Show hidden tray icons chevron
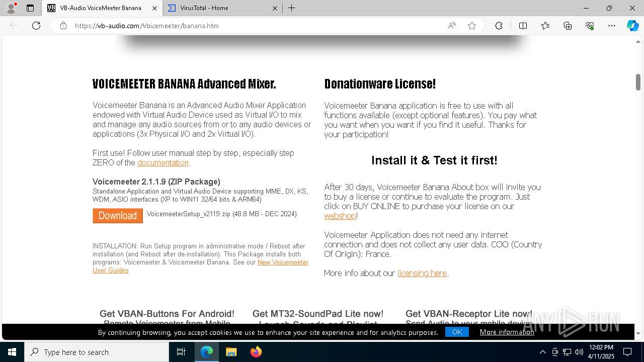 coord(542,352)
